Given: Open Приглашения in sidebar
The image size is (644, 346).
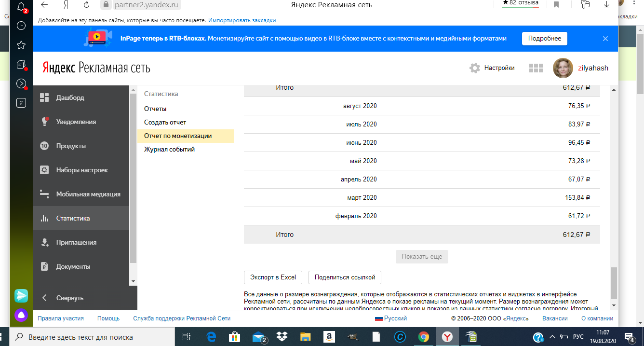Looking at the screenshot, I should click(x=80, y=242).
